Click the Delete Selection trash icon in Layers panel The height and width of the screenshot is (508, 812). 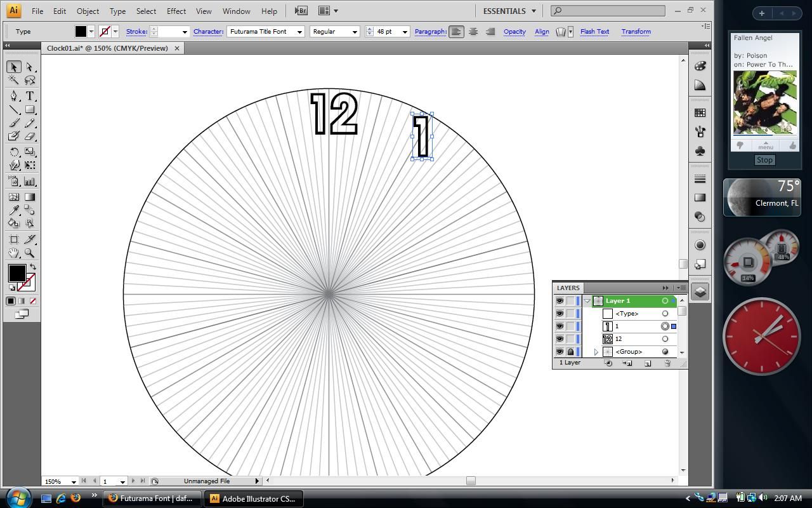pos(667,363)
